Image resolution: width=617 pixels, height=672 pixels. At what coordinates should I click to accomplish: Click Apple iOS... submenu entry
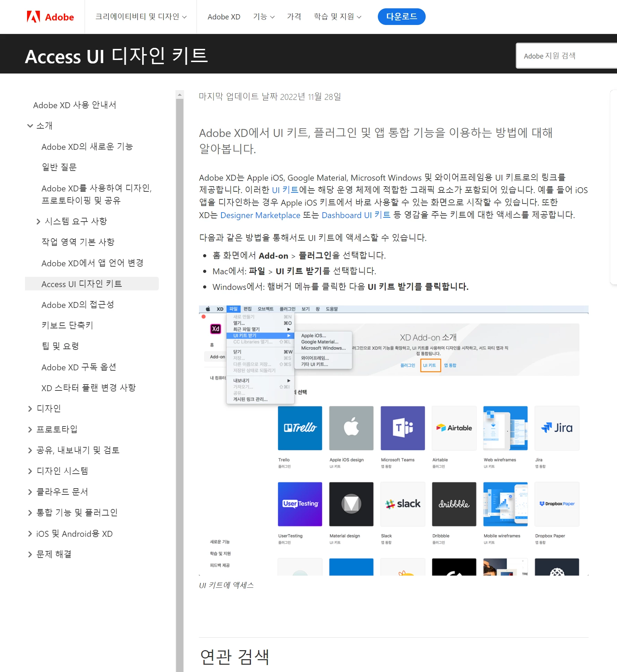313,335
